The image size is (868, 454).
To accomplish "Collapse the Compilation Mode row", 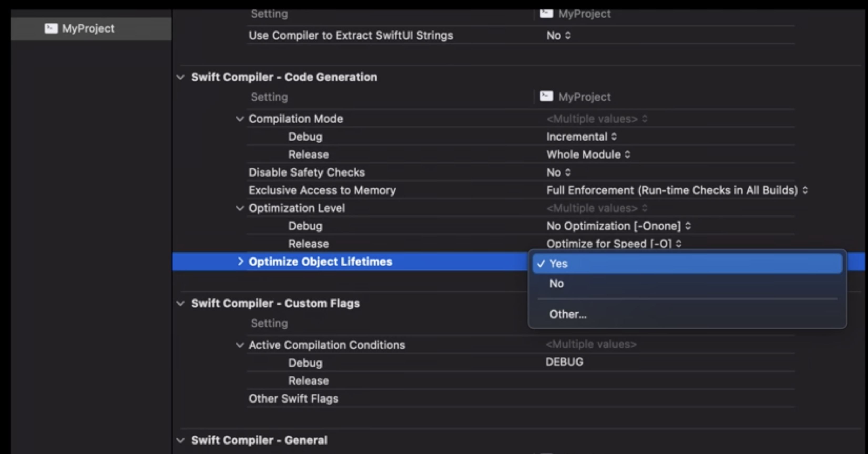I will [239, 119].
